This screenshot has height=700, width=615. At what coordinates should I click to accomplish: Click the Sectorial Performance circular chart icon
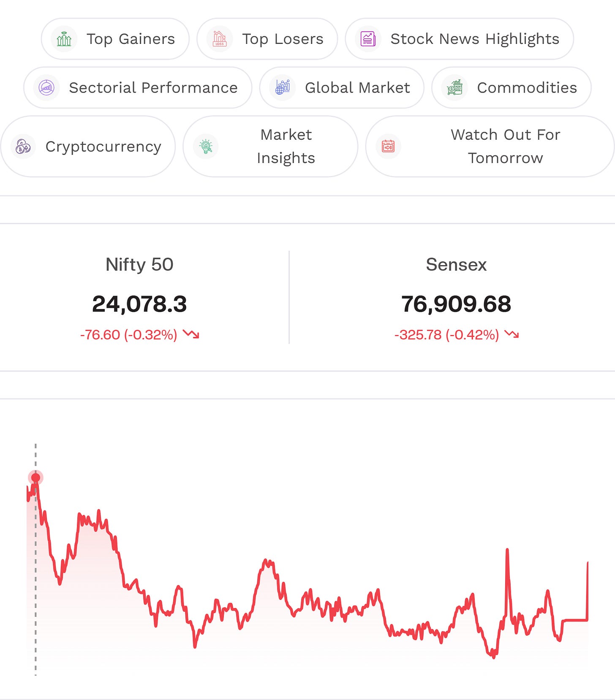point(46,88)
